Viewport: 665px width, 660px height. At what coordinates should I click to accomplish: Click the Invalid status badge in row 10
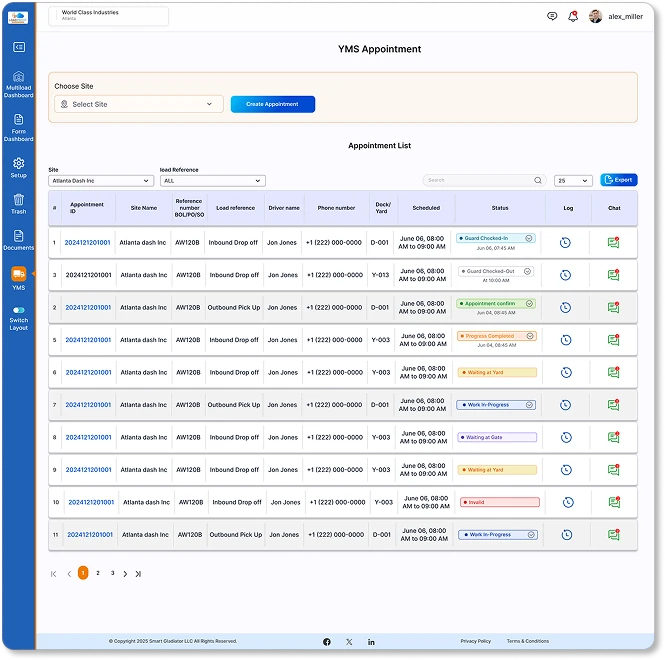(x=500, y=503)
